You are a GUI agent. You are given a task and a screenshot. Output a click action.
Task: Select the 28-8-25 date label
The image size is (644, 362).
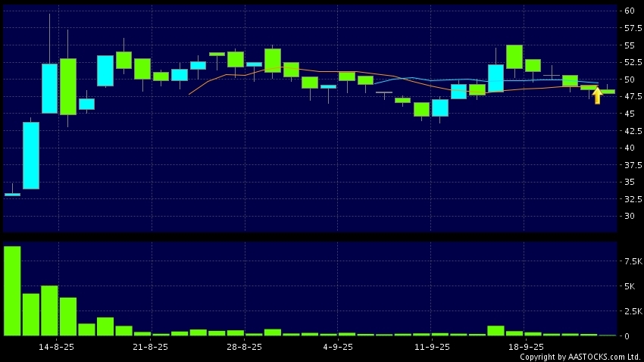pyautogui.click(x=245, y=347)
